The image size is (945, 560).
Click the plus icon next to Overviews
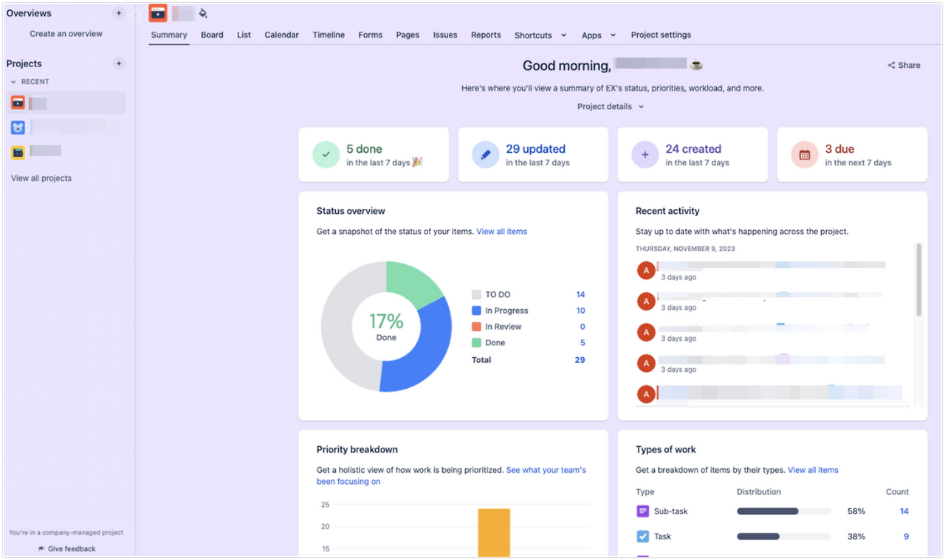[119, 13]
